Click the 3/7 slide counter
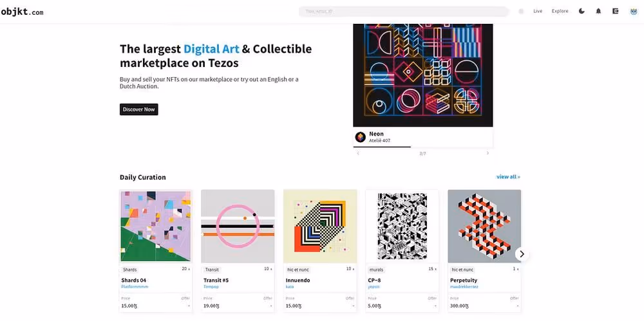The height and width of the screenshot is (321, 644). click(x=422, y=154)
